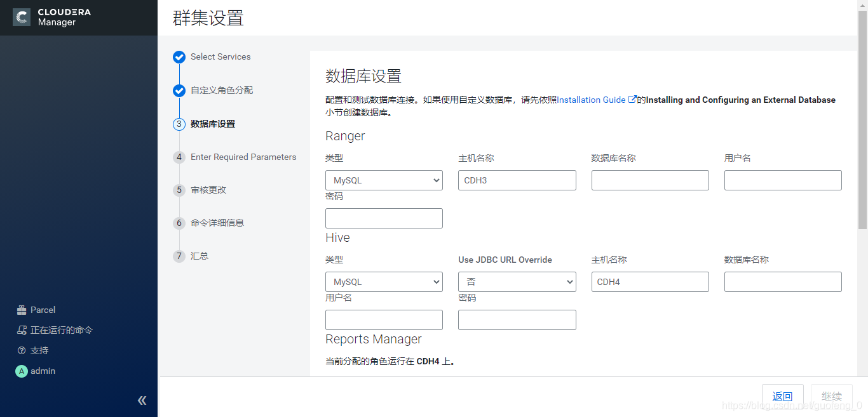Click the role assignment text mentioning CDH4
Viewport: 868px width, 417px height.
click(x=390, y=361)
